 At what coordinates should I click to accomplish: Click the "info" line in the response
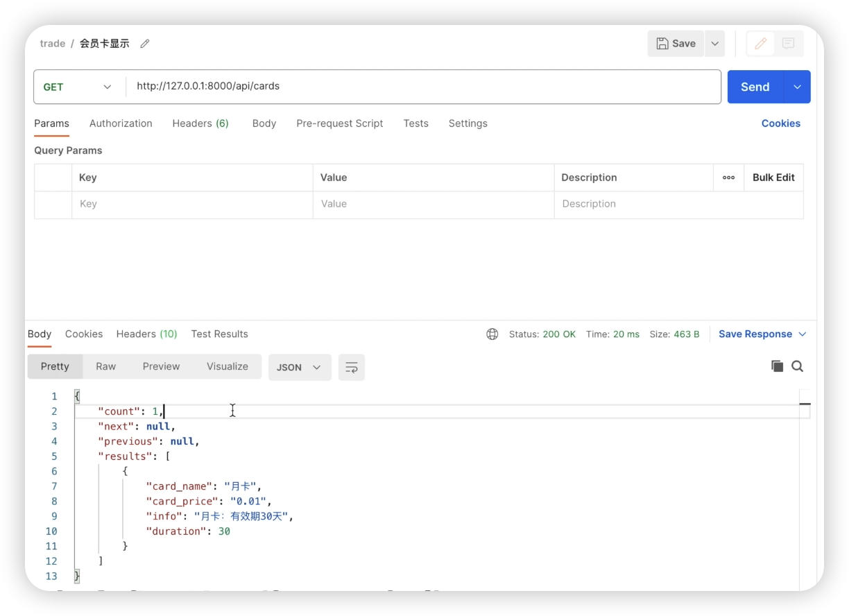pyautogui.click(x=220, y=516)
